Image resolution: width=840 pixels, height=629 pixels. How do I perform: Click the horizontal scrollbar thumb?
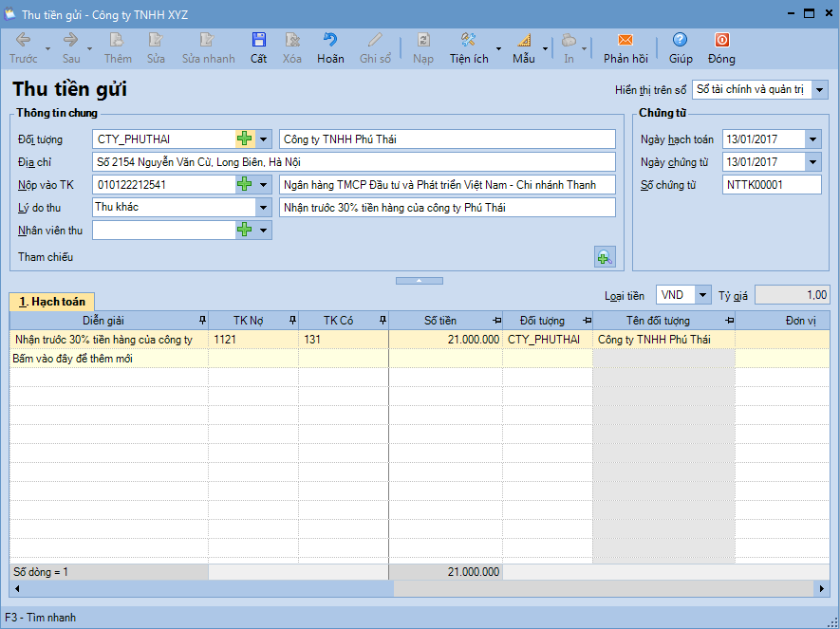604,589
